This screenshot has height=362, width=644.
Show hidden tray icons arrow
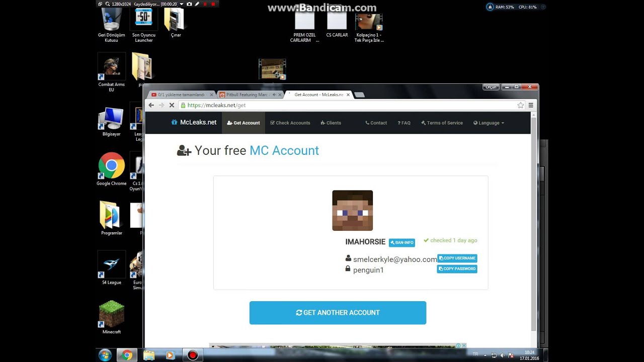(485, 355)
